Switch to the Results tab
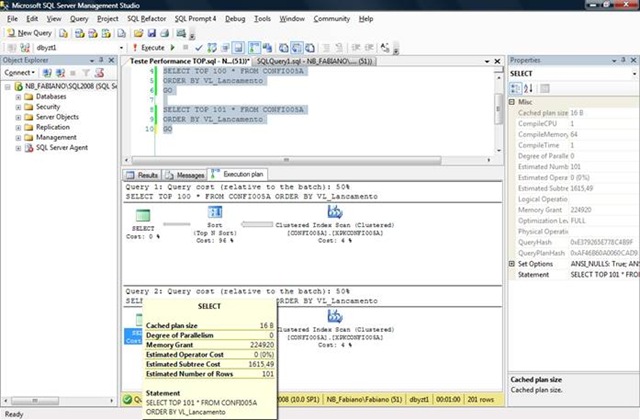The image size is (640, 420). click(x=143, y=173)
